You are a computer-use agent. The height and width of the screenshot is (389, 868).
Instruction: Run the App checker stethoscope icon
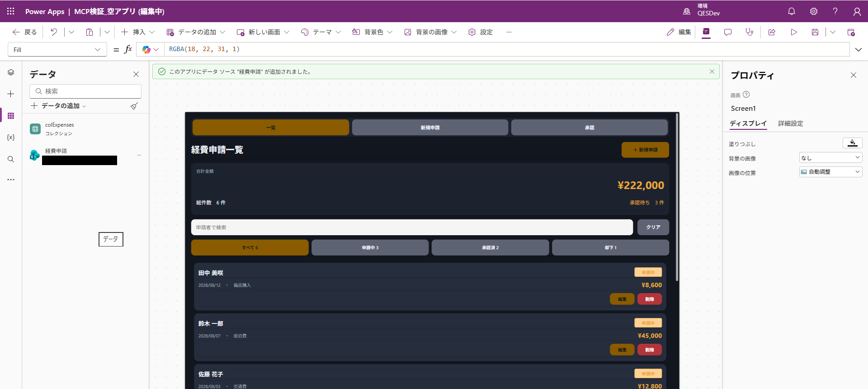point(750,32)
